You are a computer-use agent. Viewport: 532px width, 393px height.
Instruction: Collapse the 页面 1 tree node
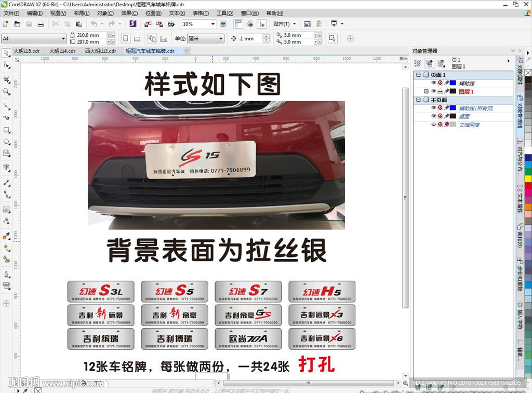418,75
